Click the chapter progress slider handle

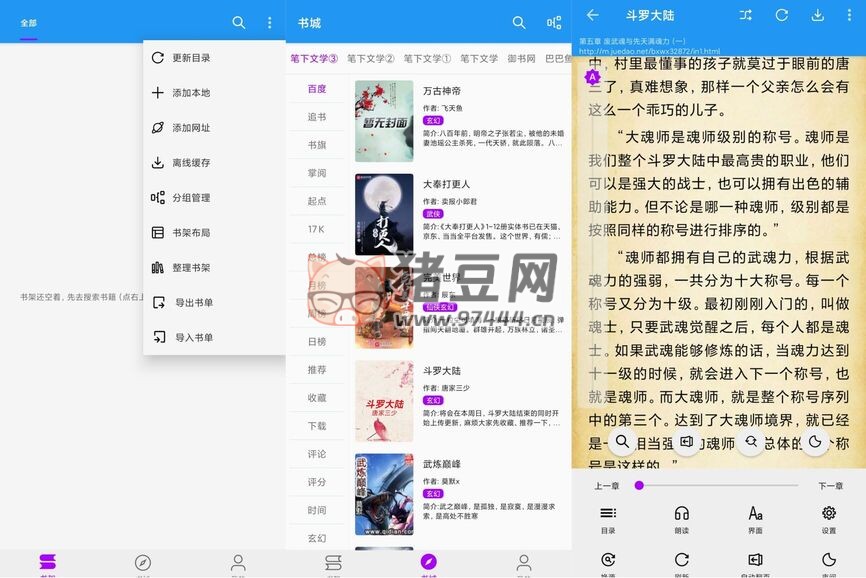click(639, 485)
